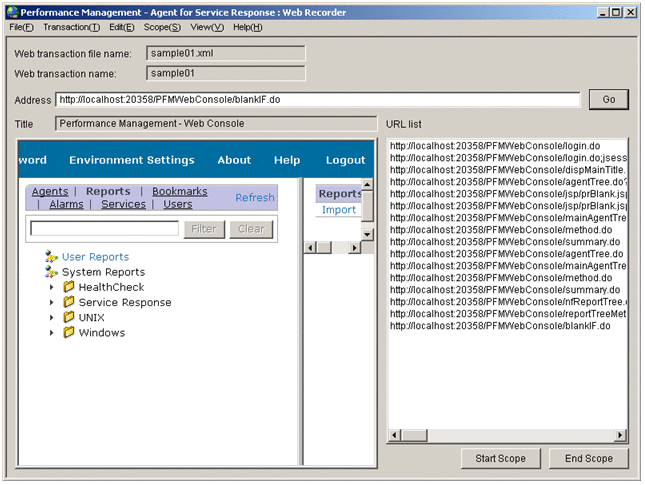Click the Start Scope button
The height and width of the screenshot is (485, 645).
tap(501, 458)
